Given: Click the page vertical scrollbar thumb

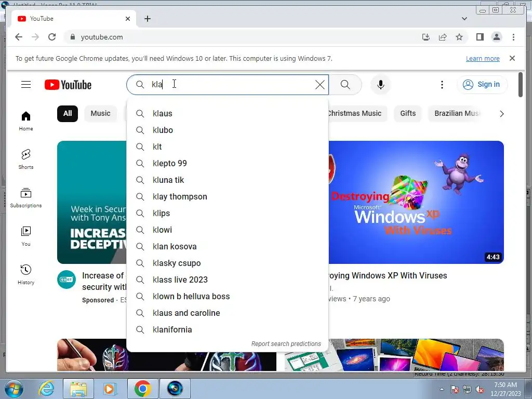Looking at the screenshot, I should point(521,85).
